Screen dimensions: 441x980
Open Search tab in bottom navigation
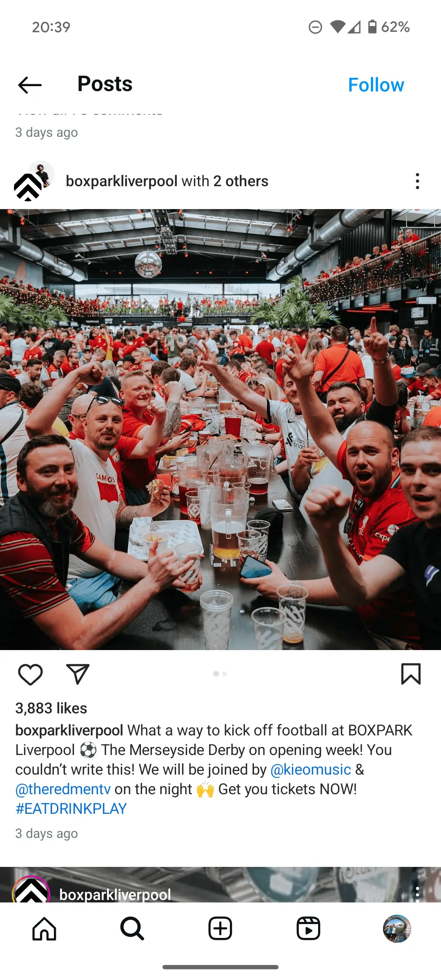(x=132, y=929)
